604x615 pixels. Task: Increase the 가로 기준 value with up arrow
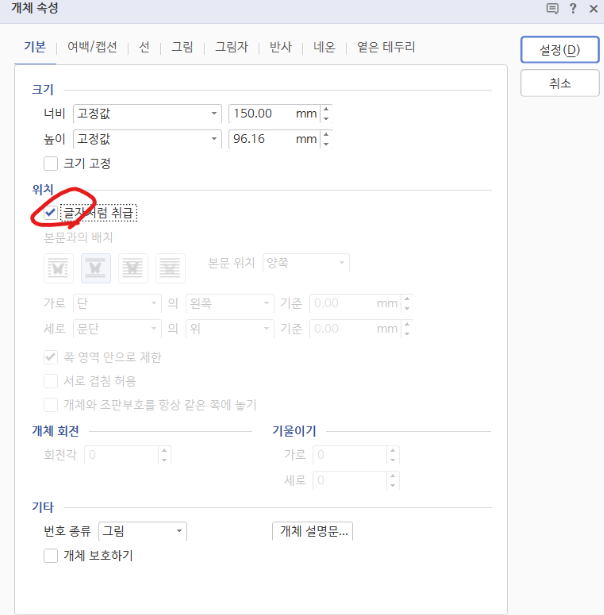407,299
